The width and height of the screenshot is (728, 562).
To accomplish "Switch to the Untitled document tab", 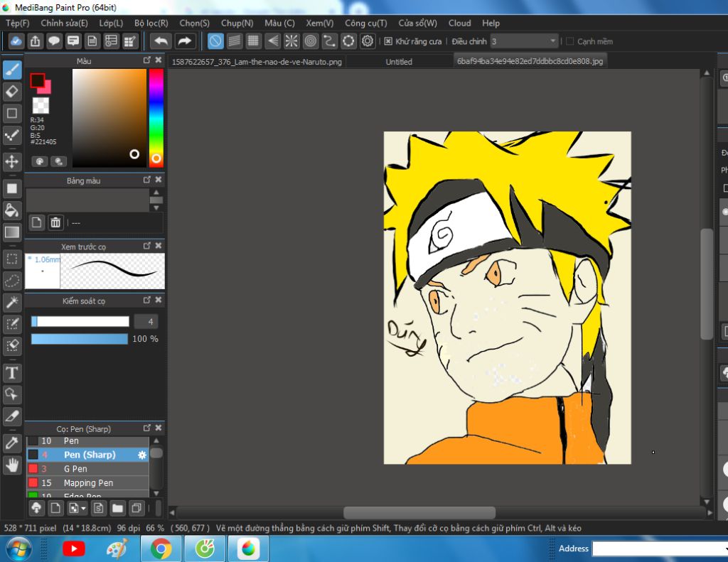I will [399, 62].
